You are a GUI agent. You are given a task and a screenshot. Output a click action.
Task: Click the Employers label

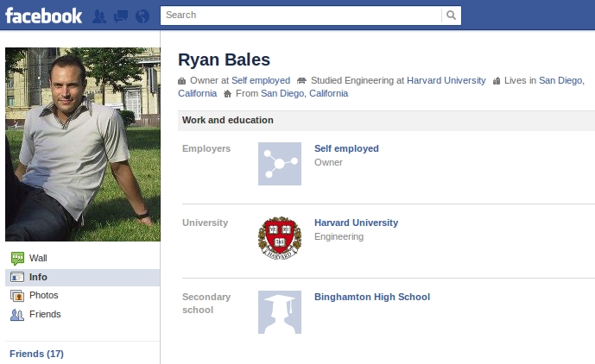click(206, 148)
